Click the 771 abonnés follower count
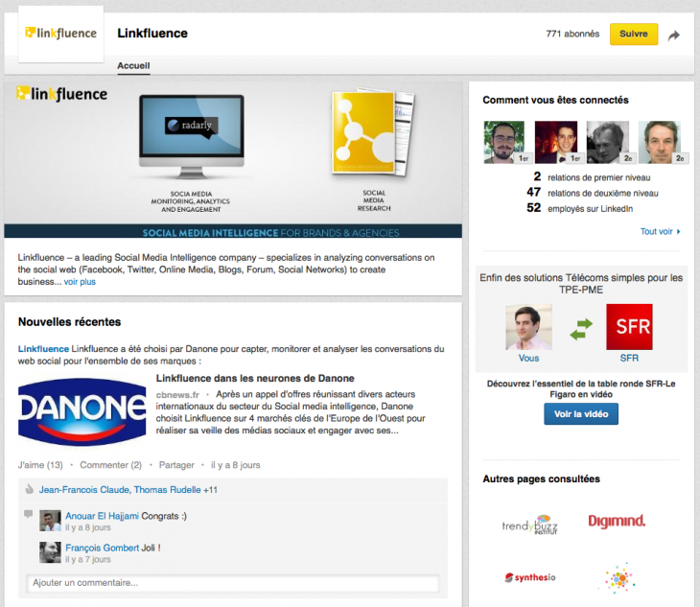Image resolution: width=700 pixels, height=607 pixels. coord(572,34)
